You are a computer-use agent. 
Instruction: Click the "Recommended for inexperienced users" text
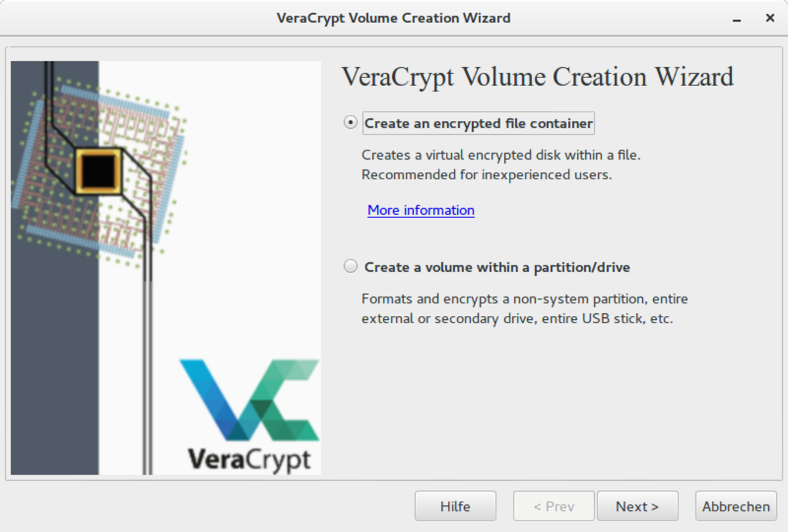coord(487,175)
